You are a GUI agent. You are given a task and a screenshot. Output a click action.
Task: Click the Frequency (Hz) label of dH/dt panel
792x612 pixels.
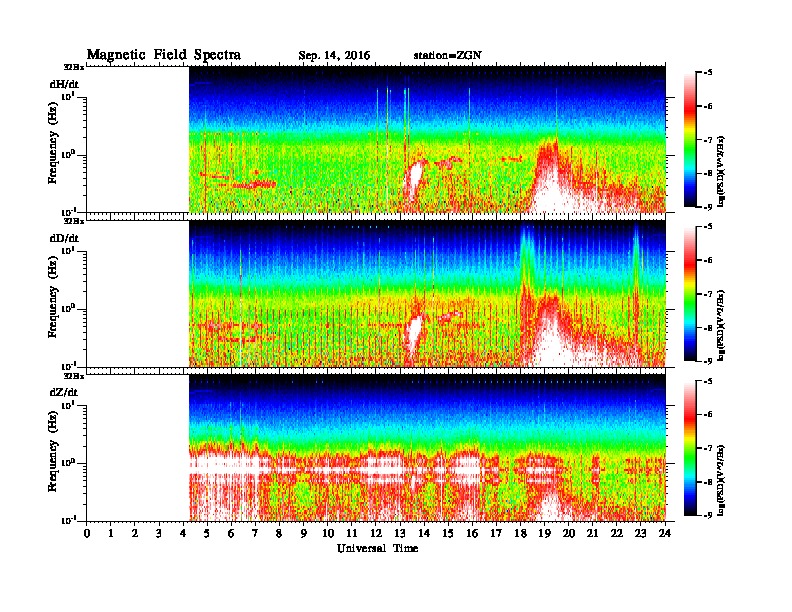[x=53, y=142]
